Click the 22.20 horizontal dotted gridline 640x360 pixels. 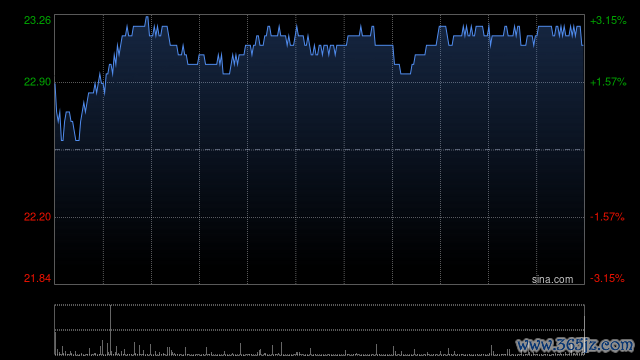[320, 217]
